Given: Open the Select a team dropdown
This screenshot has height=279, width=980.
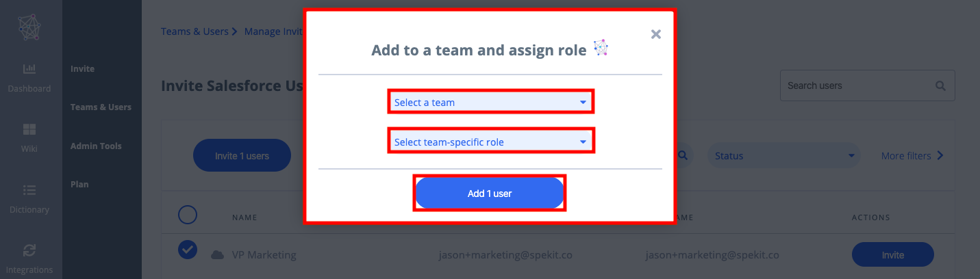Looking at the screenshot, I should (x=491, y=102).
